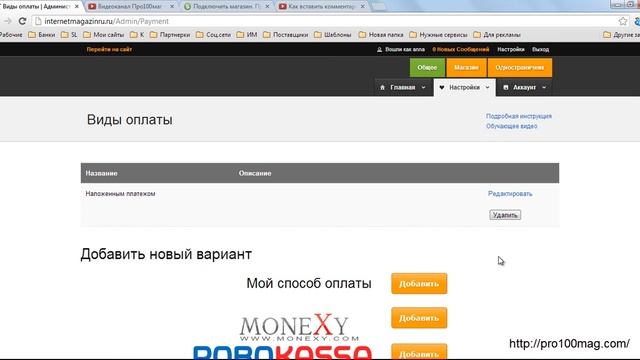The height and width of the screenshot is (360, 640).
Task: Close the Виды оплаты browser tab
Action: coord(77,7)
